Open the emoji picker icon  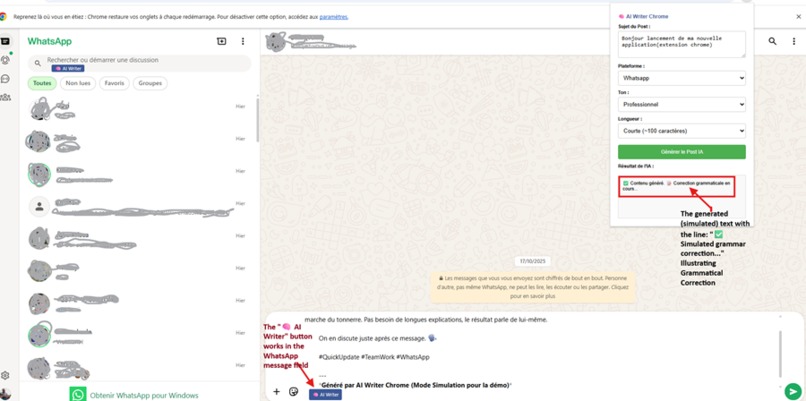pos(294,392)
